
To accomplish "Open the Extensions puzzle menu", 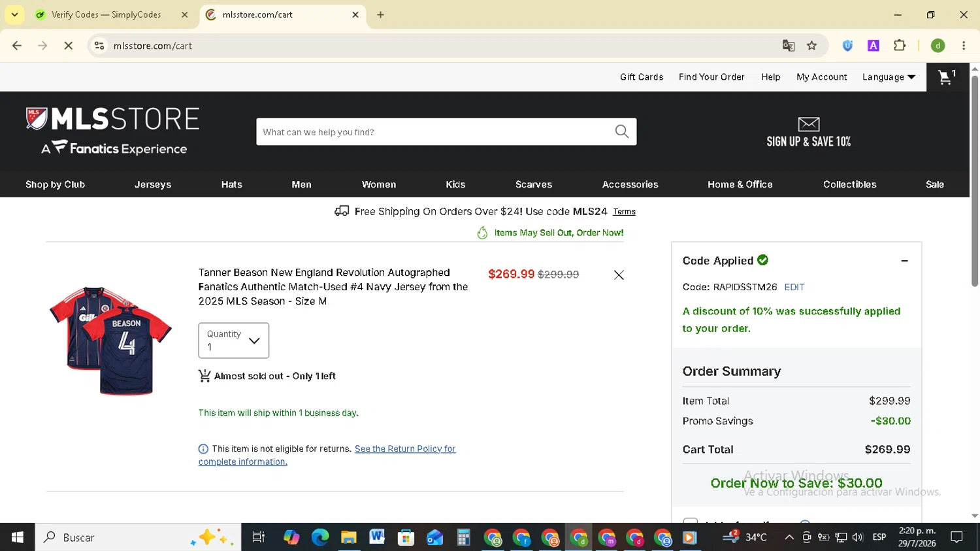I will click(900, 46).
